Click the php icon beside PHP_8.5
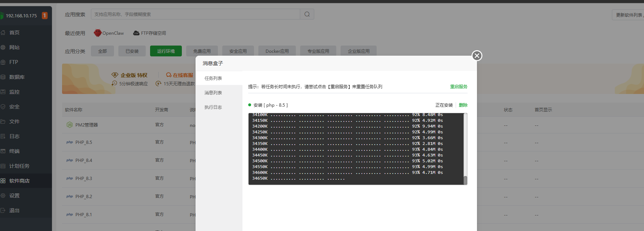This screenshot has width=644, height=231. click(x=70, y=142)
